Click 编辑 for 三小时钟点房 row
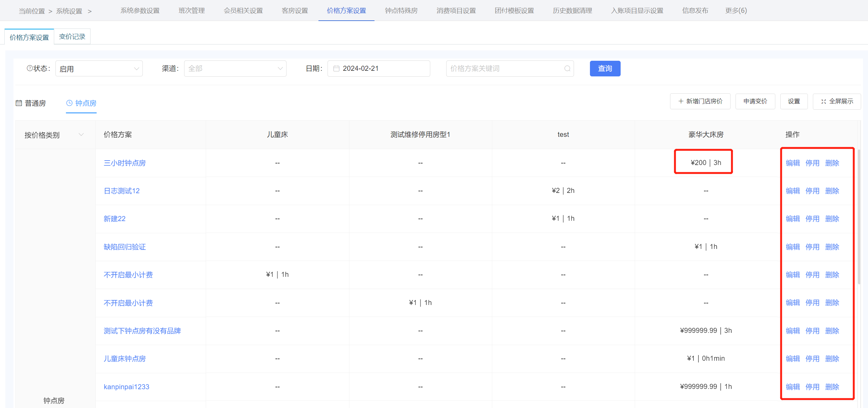This screenshot has height=408, width=868. pyautogui.click(x=793, y=163)
